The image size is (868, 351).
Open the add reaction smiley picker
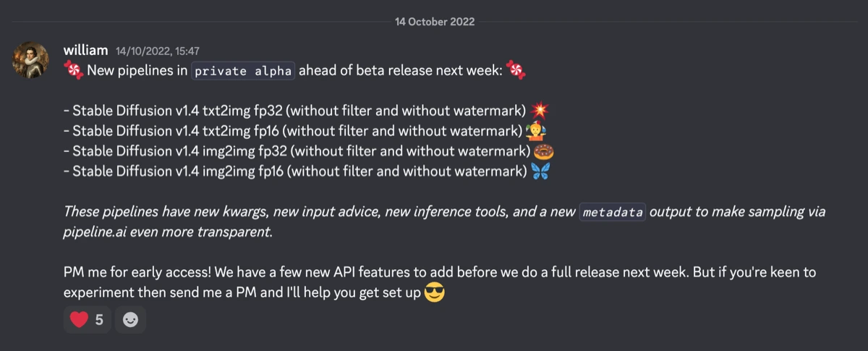130,319
